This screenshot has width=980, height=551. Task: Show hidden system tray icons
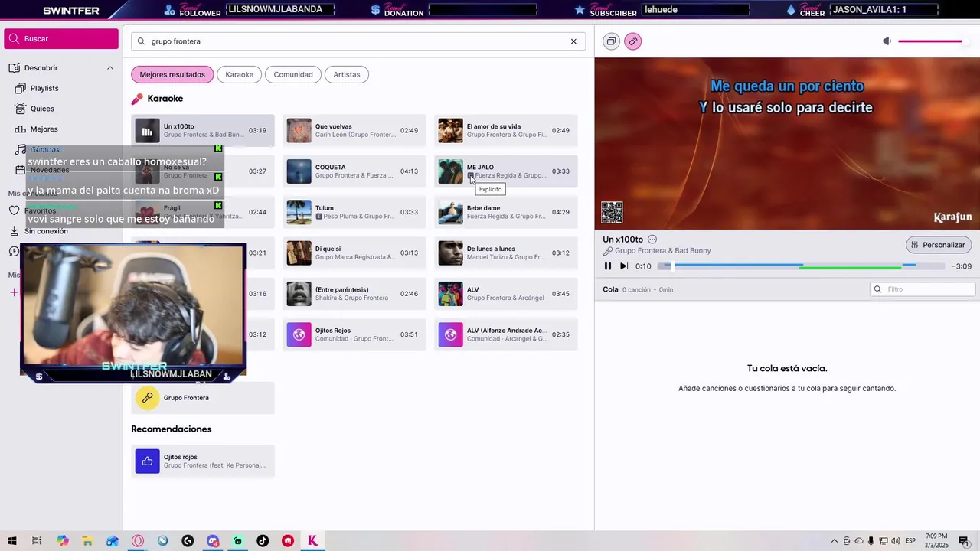pos(835,541)
